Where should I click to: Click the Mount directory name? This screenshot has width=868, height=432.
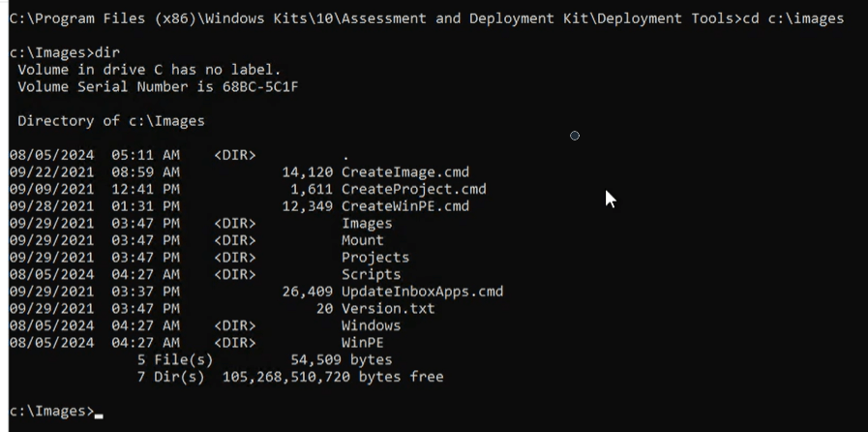tap(362, 240)
